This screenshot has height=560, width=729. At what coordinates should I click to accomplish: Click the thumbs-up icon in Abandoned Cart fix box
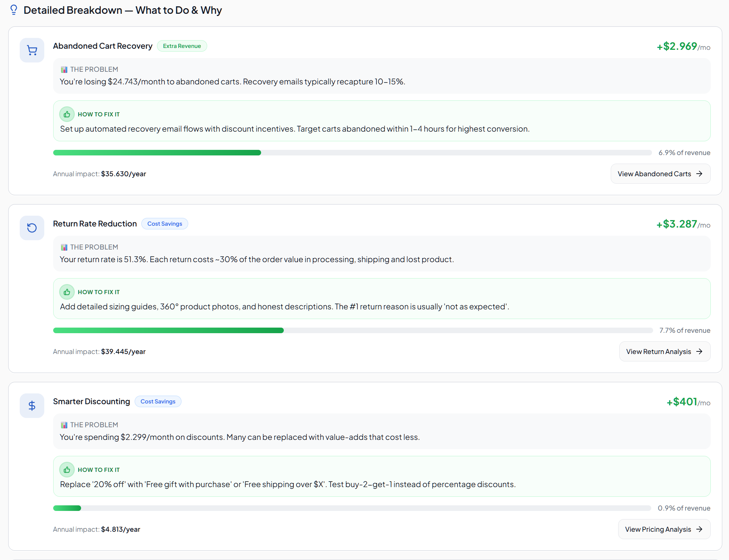point(67,114)
